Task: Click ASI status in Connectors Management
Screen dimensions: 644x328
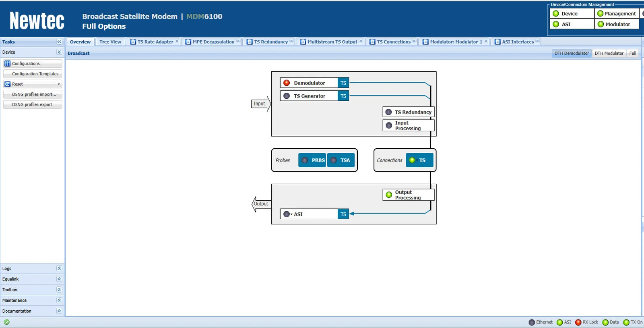Action: (x=572, y=24)
